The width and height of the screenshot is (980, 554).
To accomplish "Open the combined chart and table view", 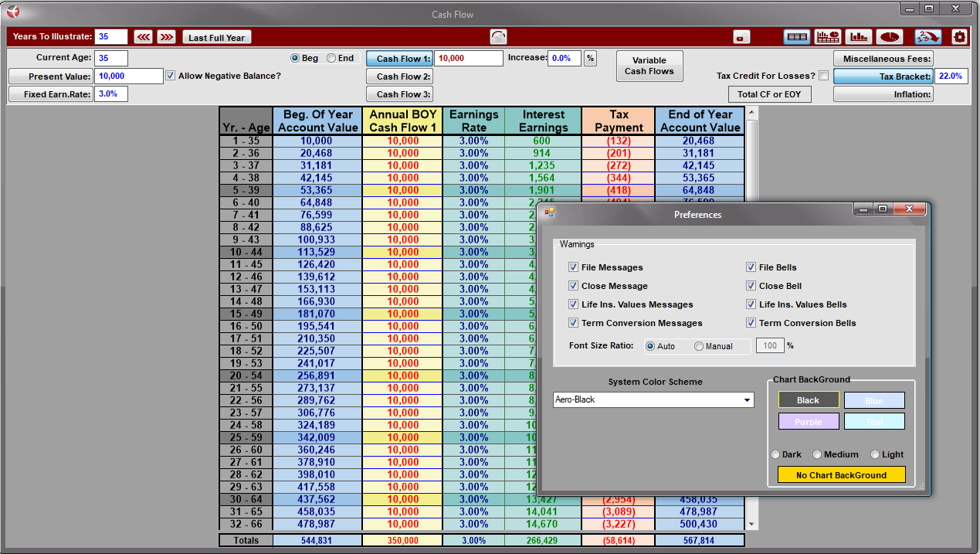I will [x=828, y=37].
